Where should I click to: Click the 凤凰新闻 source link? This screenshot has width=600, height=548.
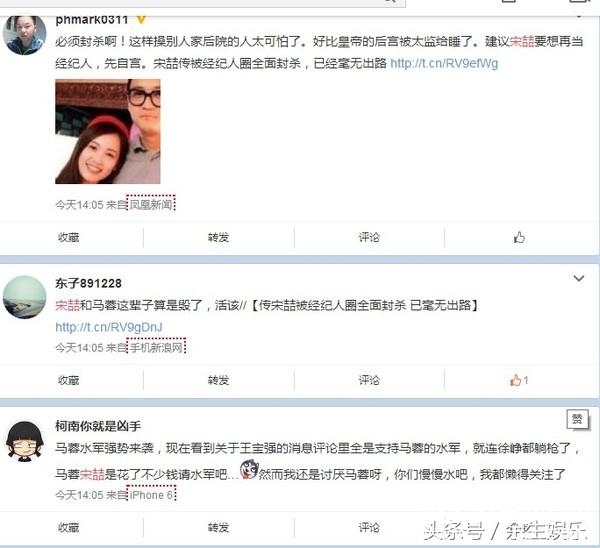click(151, 205)
